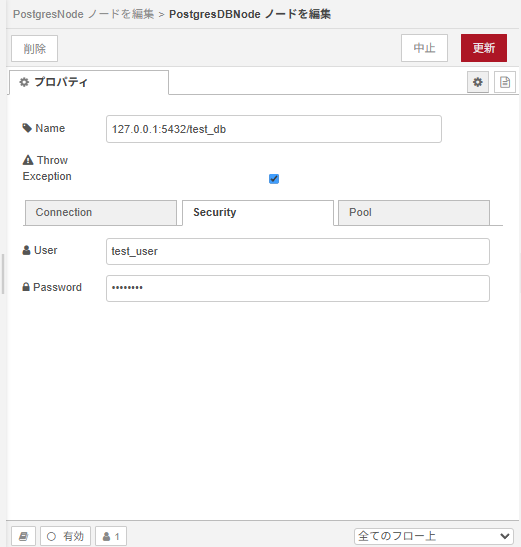The width and height of the screenshot is (521, 547).
Task: Uncheck the Throw Exception checkbox
Action: [x=274, y=179]
